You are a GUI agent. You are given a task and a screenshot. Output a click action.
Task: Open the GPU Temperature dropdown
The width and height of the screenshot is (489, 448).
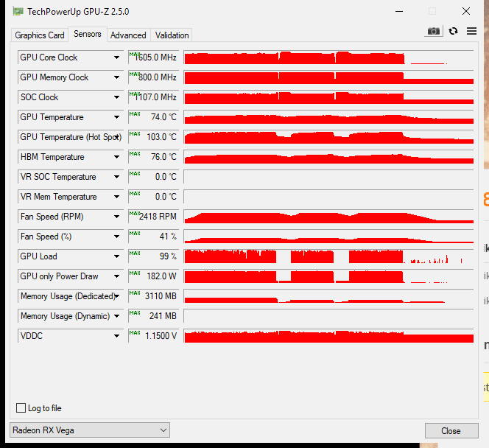point(116,117)
